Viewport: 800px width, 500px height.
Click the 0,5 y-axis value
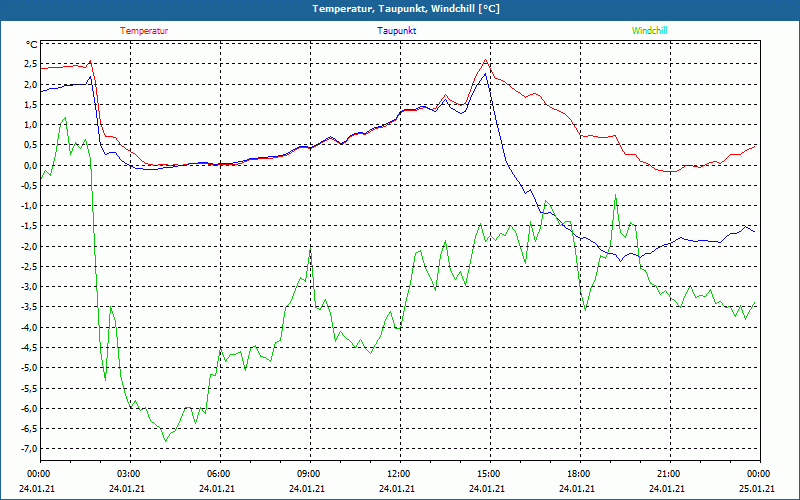[31, 145]
